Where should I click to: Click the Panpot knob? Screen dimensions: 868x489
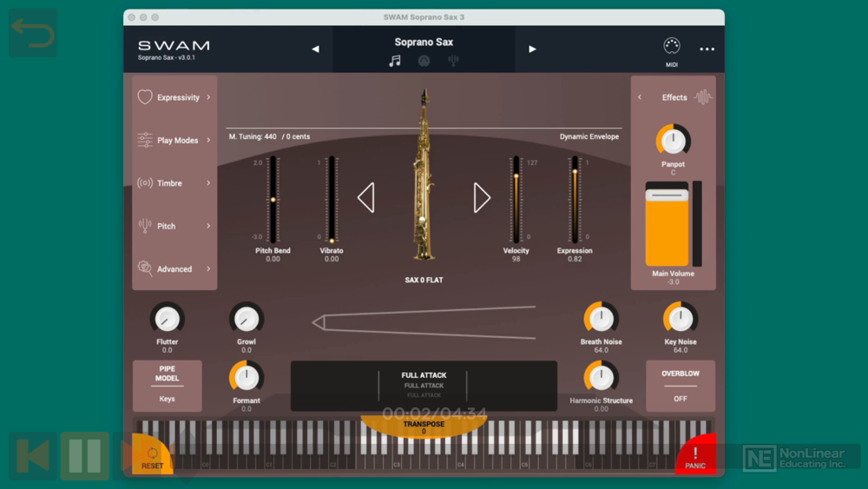674,141
